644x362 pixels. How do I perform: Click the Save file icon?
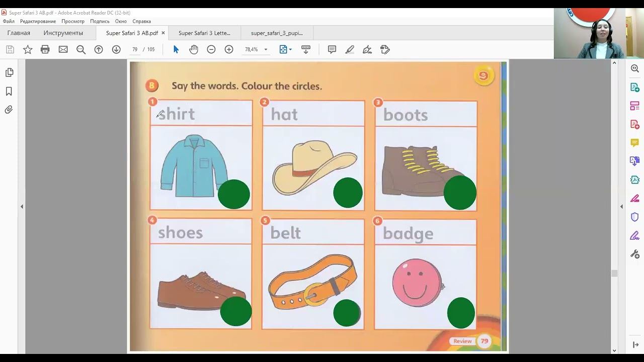tap(10, 49)
